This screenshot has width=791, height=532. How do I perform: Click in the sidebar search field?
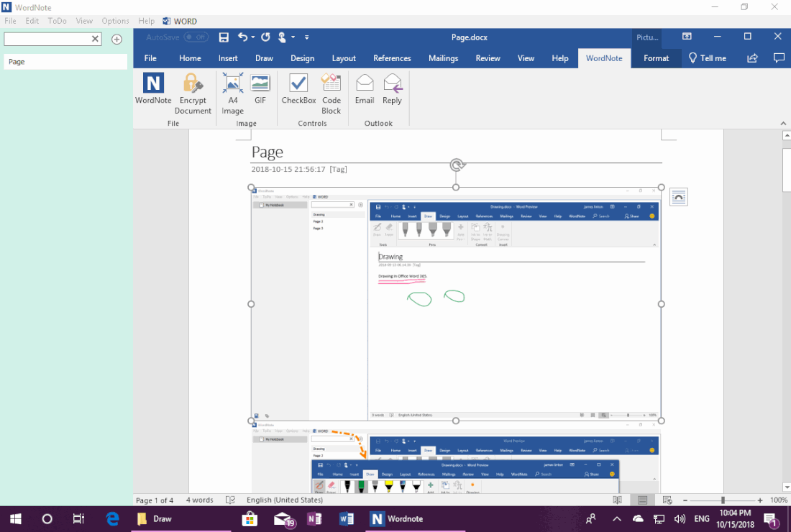tap(47, 39)
